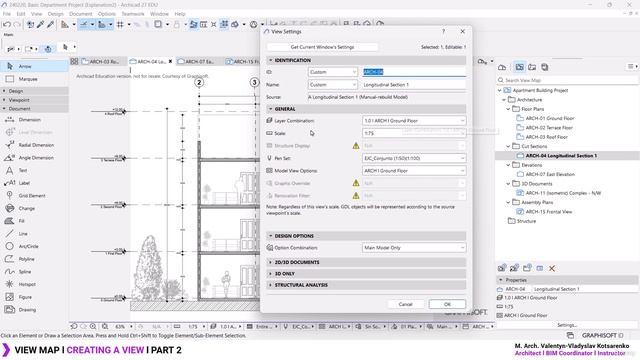Open the Option Combination dropdown

(414, 248)
